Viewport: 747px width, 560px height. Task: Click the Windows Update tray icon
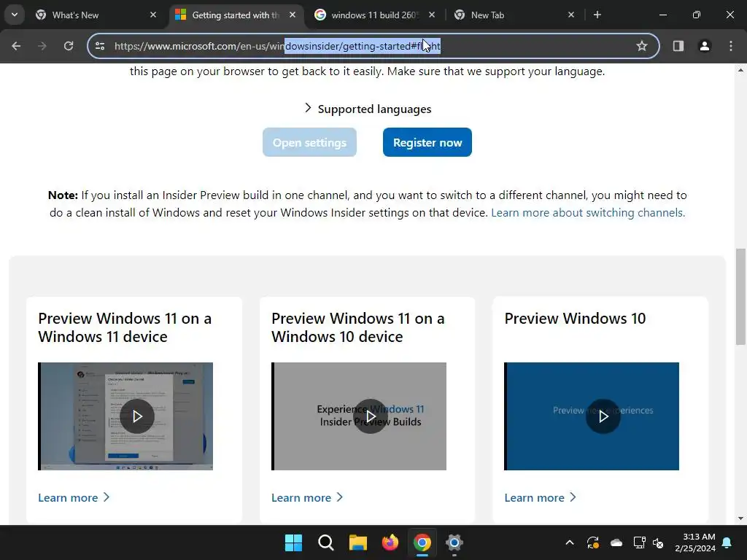(x=593, y=542)
